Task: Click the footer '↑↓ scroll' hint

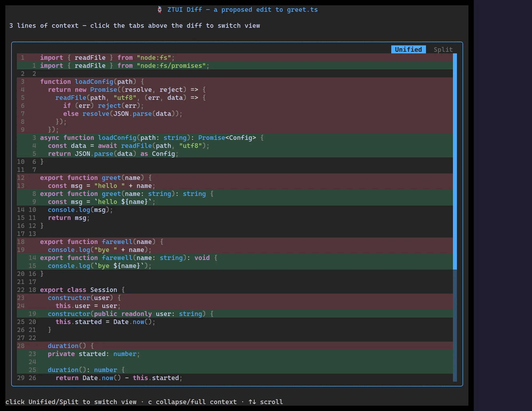Action: (x=265, y=402)
